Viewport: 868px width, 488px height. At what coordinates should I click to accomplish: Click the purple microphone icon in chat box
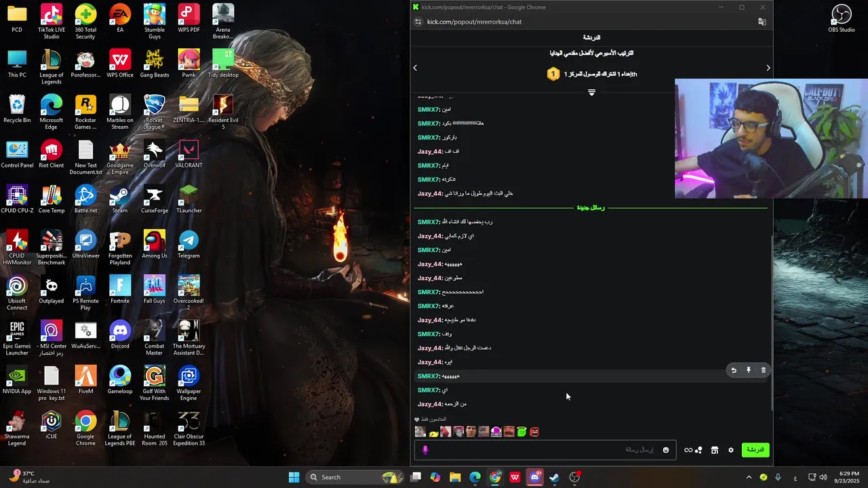pyautogui.click(x=425, y=450)
